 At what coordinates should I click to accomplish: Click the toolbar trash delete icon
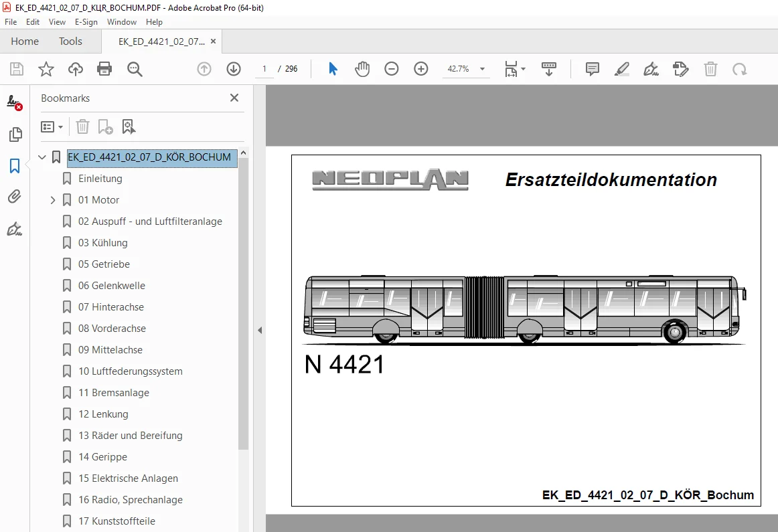710,69
